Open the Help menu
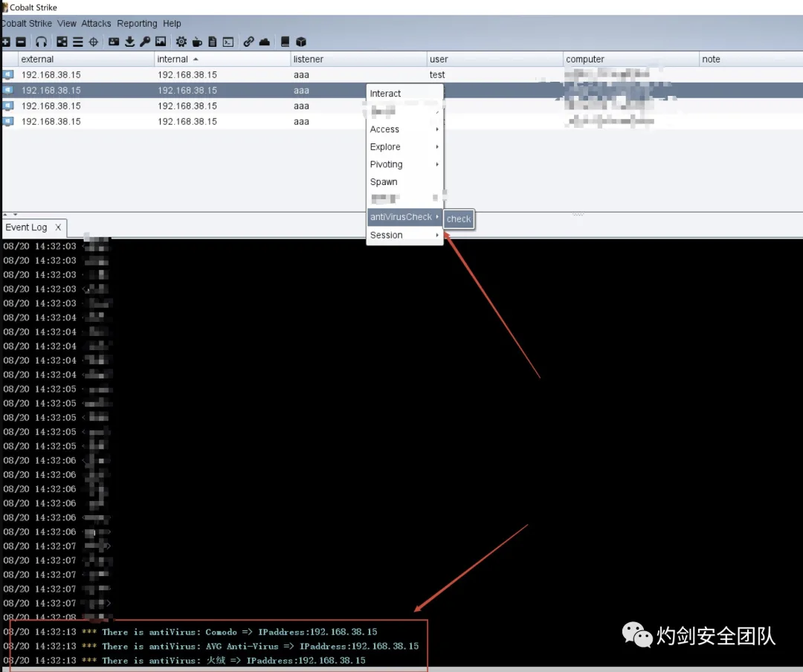This screenshot has height=672, width=803. click(x=172, y=24)
